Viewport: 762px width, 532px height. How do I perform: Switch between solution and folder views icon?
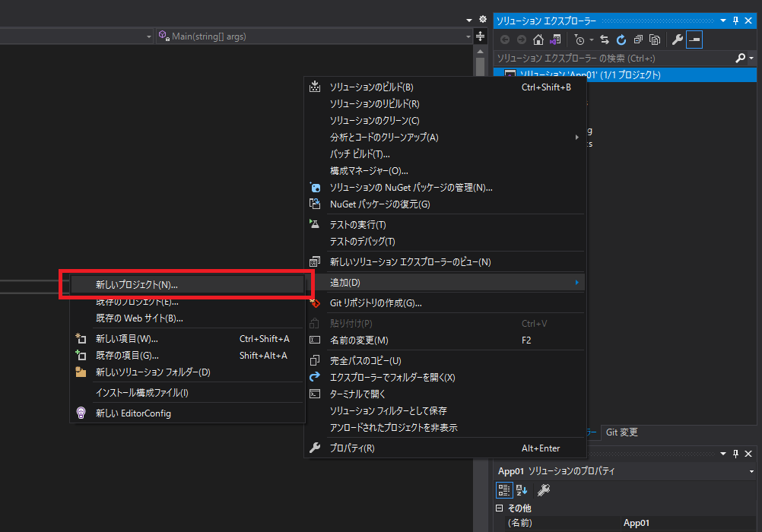coord(555,40)
